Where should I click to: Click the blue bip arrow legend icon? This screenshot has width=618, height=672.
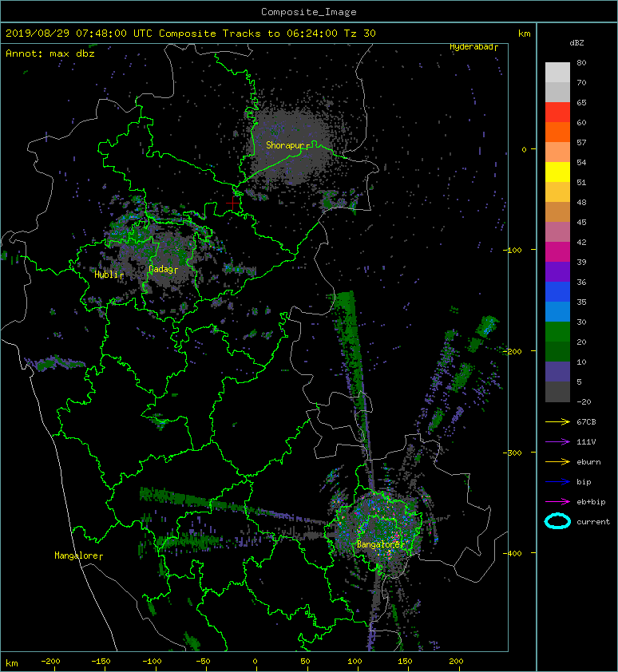[557, 482]
